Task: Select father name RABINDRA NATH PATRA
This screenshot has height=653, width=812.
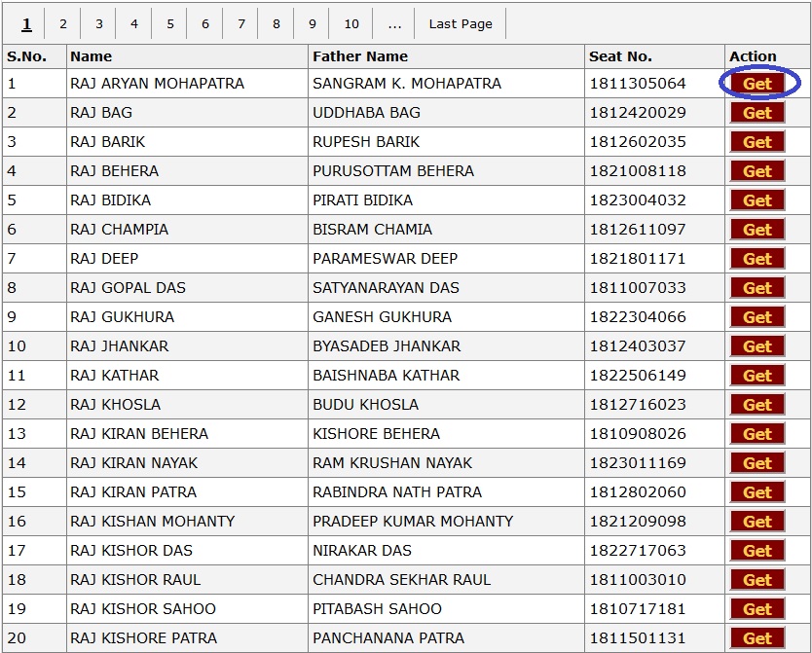Action: tap(396, 492)
